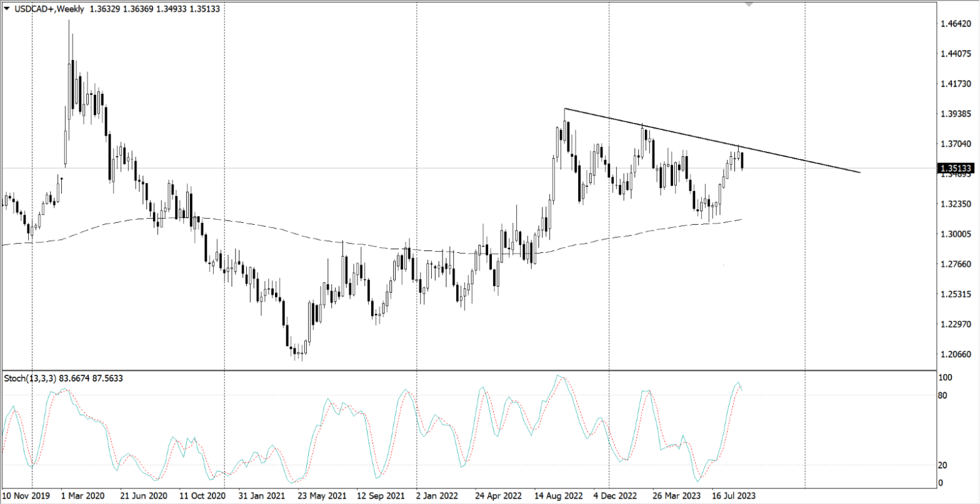Click the latest black weekly candlestick

coord(742,161)
